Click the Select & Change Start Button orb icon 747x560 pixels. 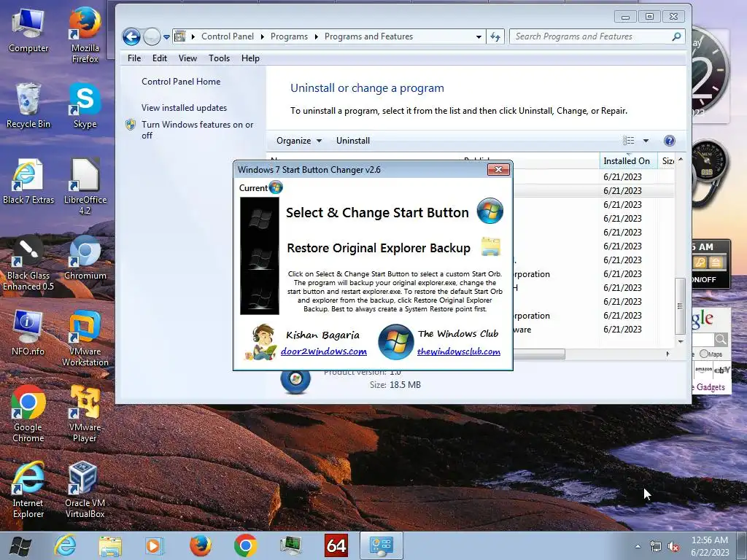(490, 211)
